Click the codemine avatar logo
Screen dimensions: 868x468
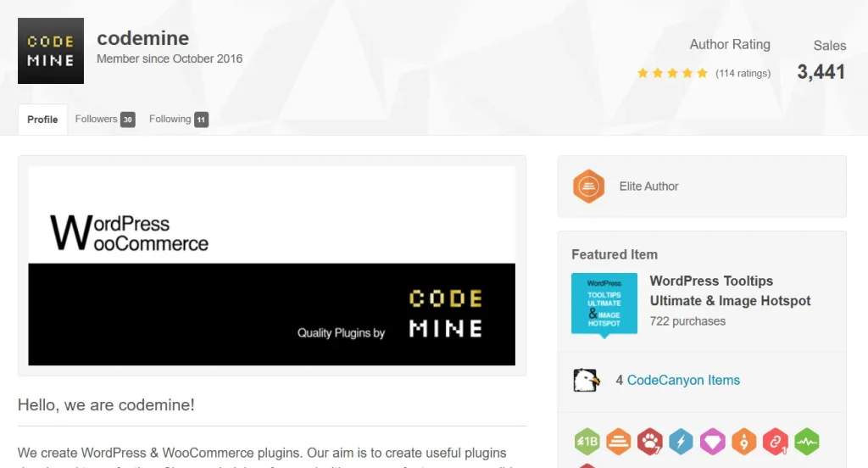point(50,51)
